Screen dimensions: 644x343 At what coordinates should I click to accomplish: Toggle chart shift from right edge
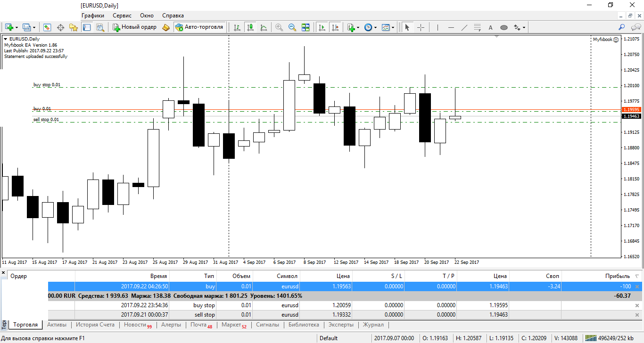(335, 27)
